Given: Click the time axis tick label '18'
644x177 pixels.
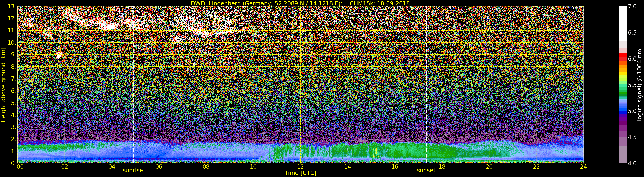Looking at the screenshot, I should pos(442,167).
